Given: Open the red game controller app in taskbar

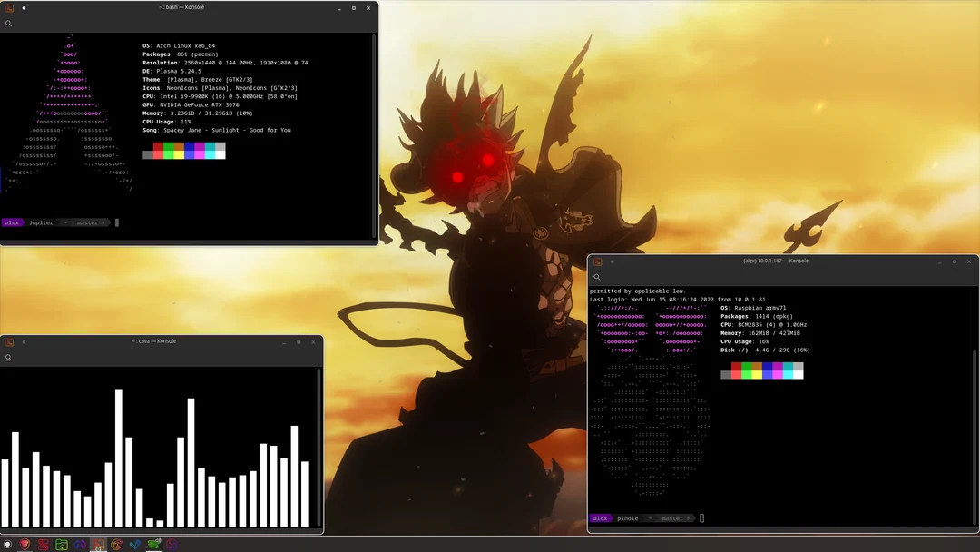Looking at the screenshot, I should pos(43,545).
